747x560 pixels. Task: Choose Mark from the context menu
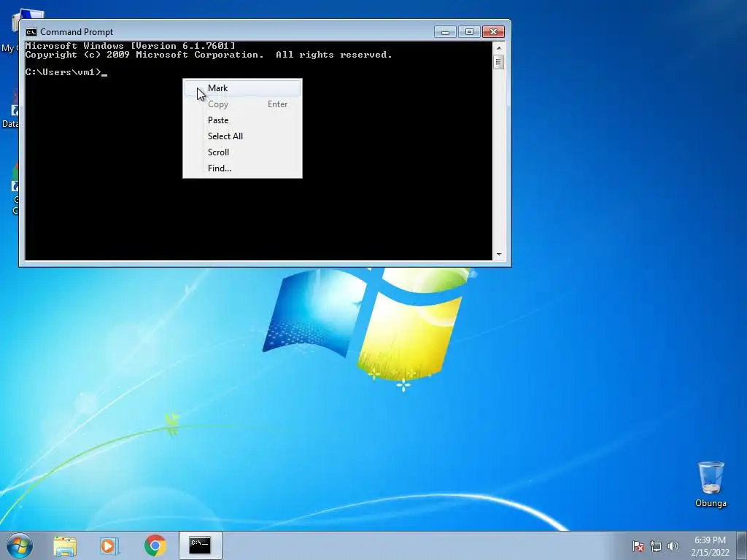point(242,88)
